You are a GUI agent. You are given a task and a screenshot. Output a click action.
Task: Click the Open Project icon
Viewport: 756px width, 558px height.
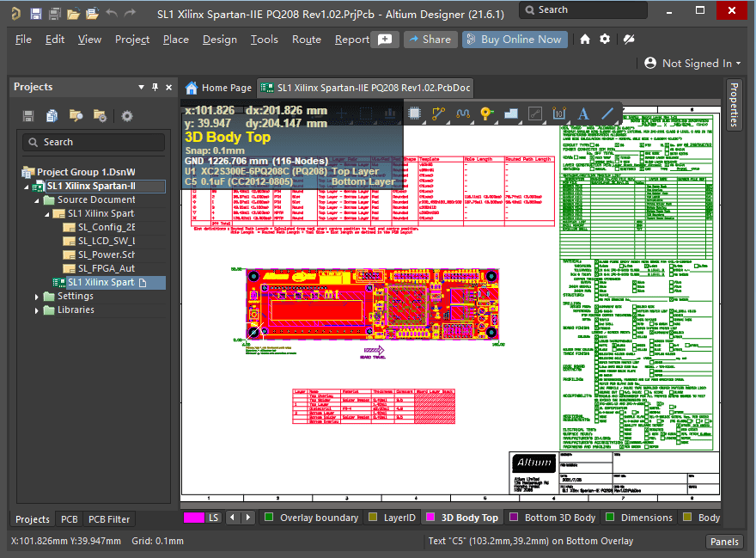tap(92, 14)
